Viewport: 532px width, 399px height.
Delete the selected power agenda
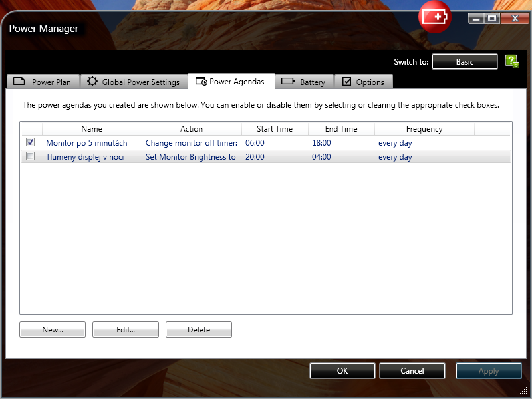tap(198, 330)
